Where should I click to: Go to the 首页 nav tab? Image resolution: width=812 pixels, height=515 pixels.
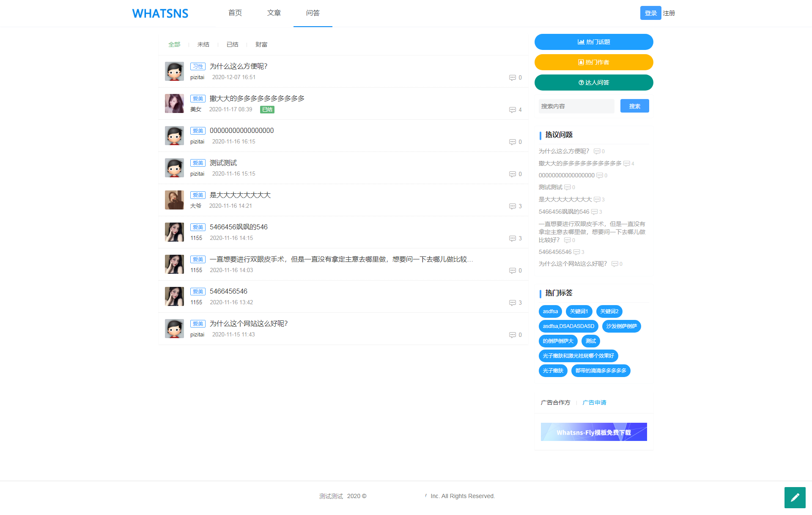pos(235,13)
